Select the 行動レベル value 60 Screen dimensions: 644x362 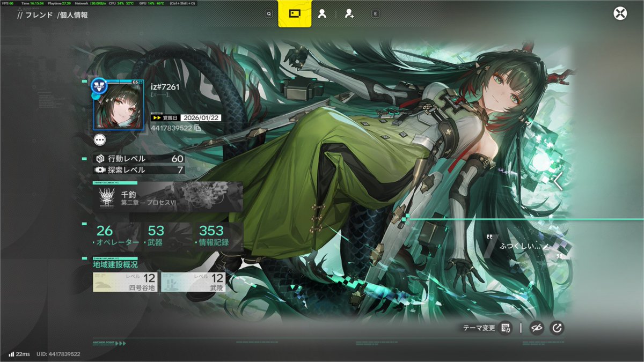178,159
